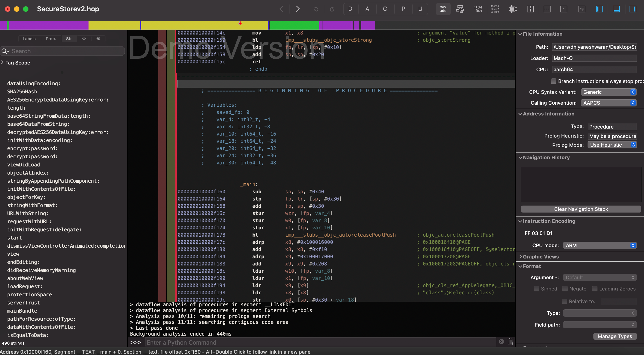Expand the Graphic Views section

tap(520, 257)
